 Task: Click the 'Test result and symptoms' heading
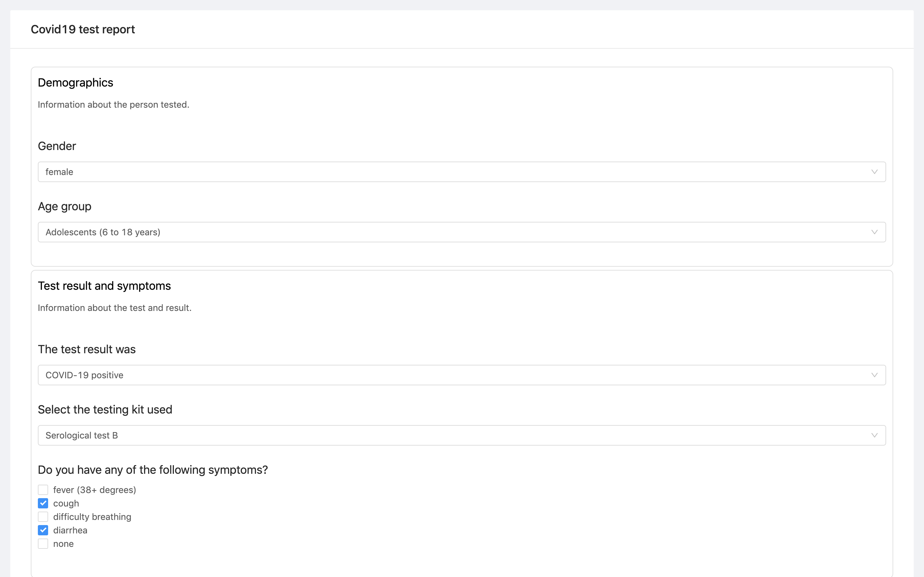pos(104,286)
